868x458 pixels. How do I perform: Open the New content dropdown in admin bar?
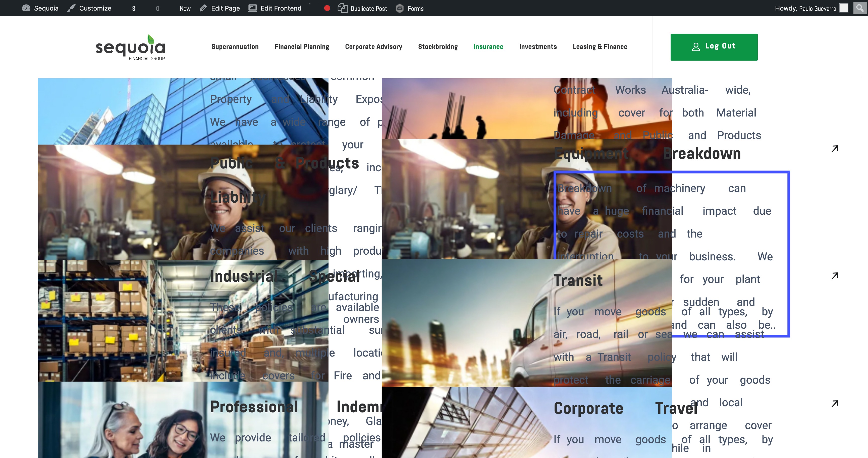(185, 9)
